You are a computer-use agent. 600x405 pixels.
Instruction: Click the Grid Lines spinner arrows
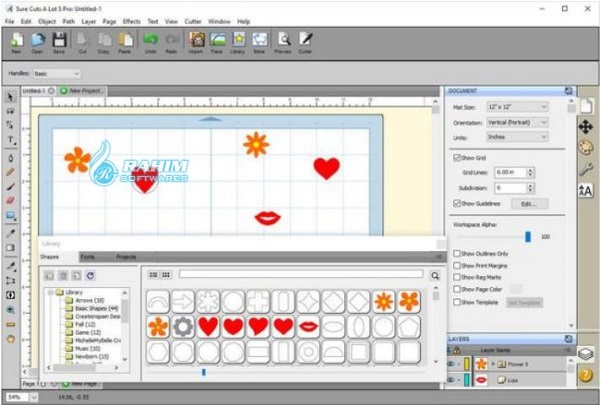pyautogui.click(x=530, y=172)
